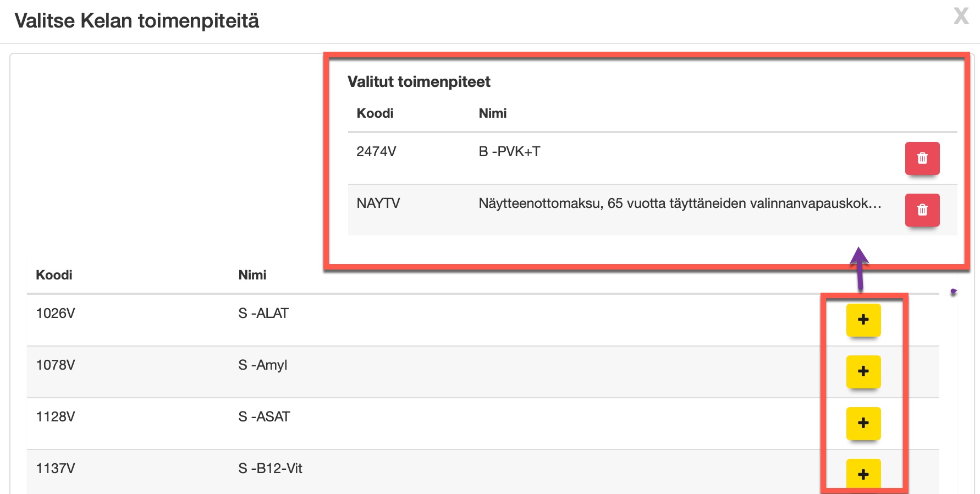This screenshot has width=980, height=494.
Task: Click the B -PVK+T name in selected list
Action: [x=510, y=152]
